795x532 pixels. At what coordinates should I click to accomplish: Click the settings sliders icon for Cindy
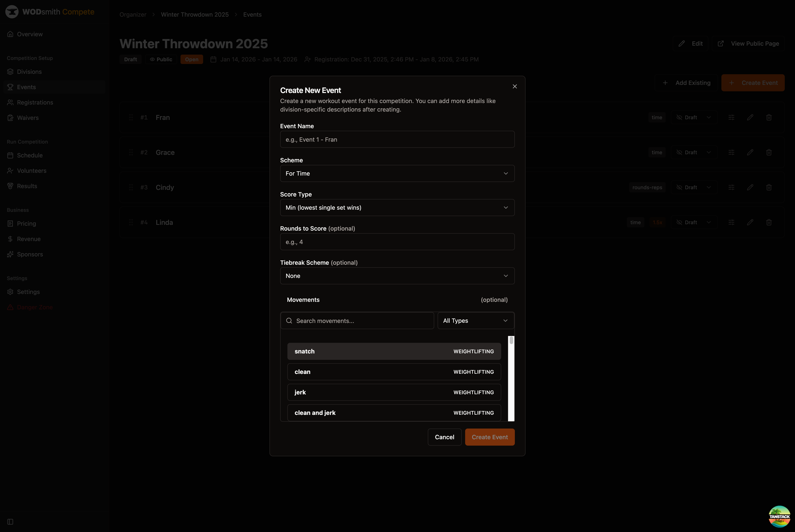pos(732,187)
